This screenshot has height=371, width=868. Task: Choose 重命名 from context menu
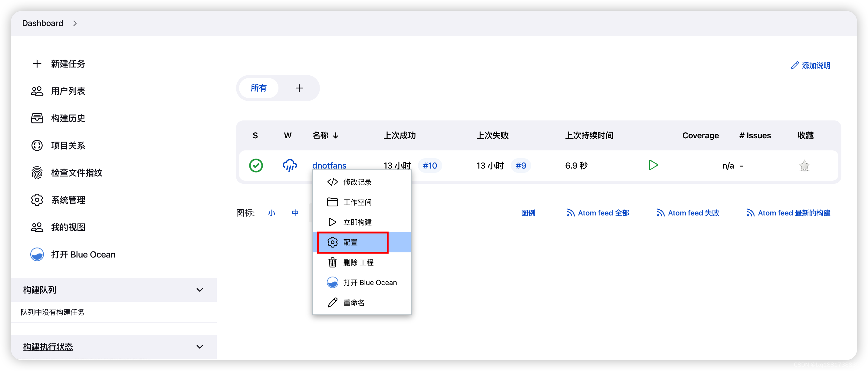tap(362, 303)
